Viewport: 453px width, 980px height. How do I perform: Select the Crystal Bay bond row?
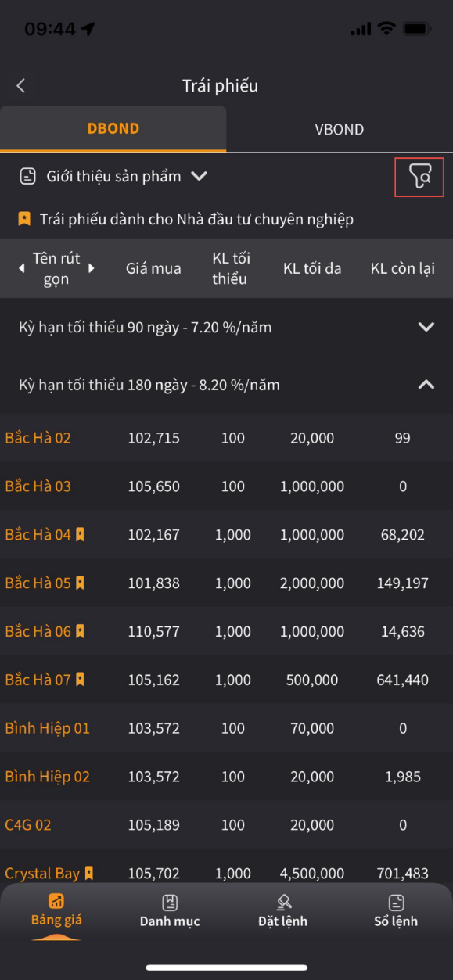tap(226, 874)
